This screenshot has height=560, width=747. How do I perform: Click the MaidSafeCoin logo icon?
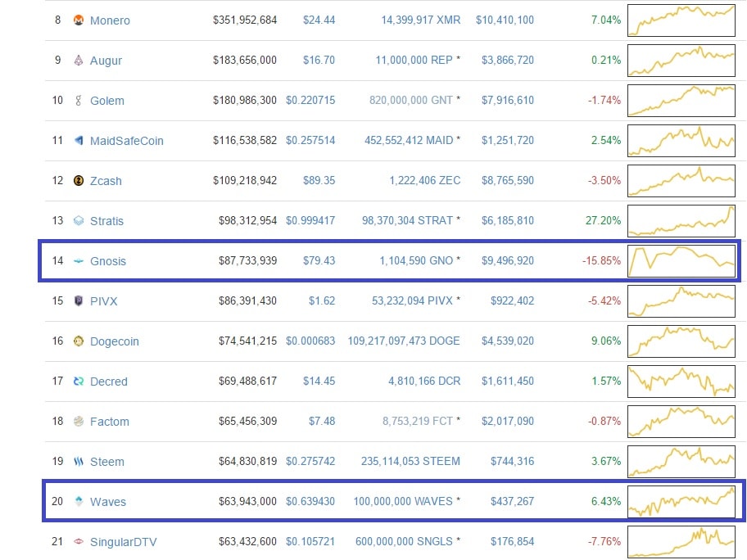tap(79, 140)
